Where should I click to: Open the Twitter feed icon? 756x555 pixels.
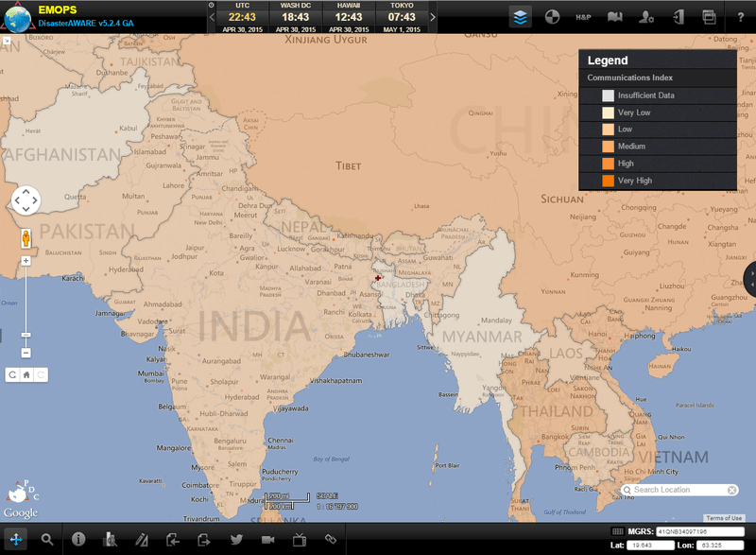click(236, 539)
